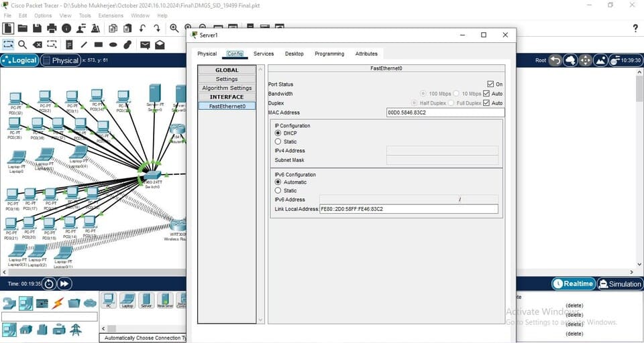The image size is (644, 343).
Task: Select the DHCP radio button
Action: (x=278, y=133)
